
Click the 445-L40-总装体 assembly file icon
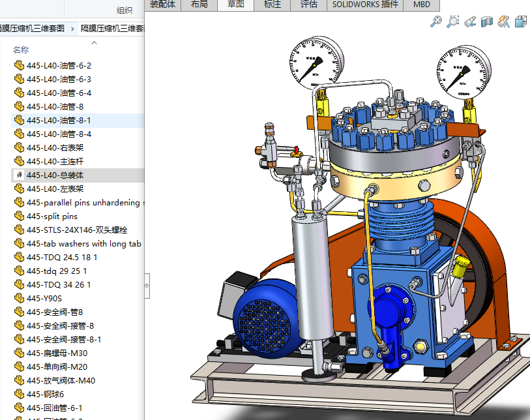pyautogui.click(x=19, y=175)
